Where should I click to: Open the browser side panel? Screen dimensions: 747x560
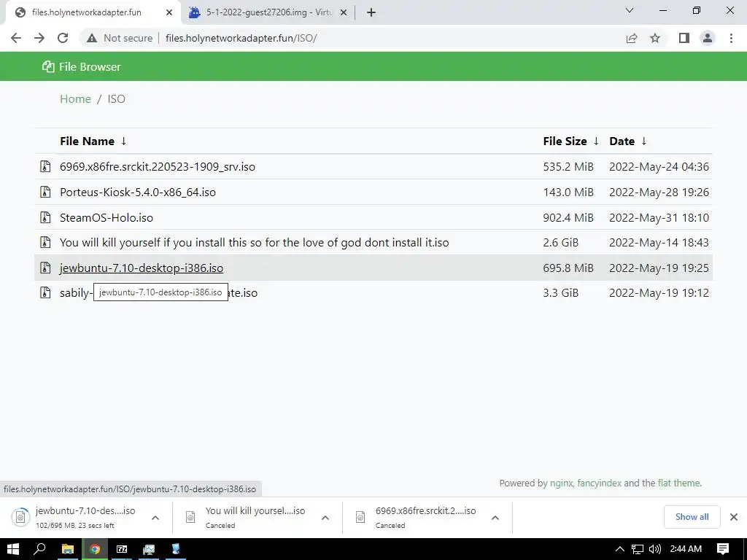click(x=684, y=38)
